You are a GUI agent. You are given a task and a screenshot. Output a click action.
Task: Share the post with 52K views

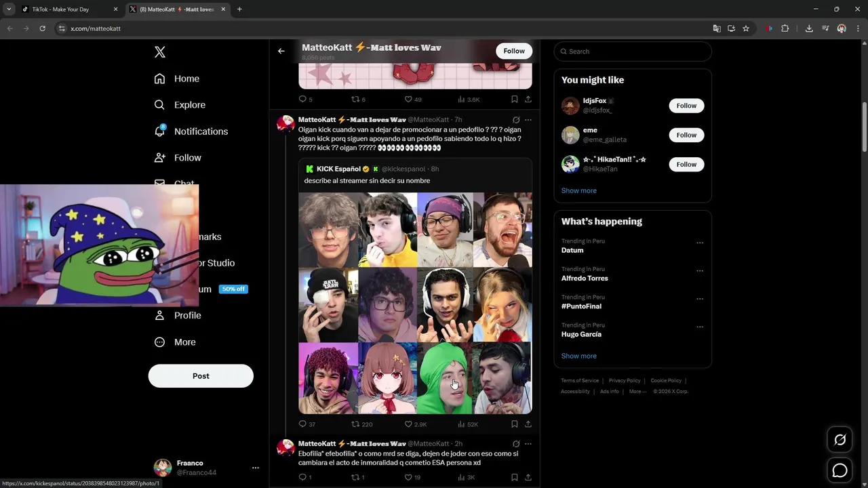pyautogui.click(x=528, y=424)
